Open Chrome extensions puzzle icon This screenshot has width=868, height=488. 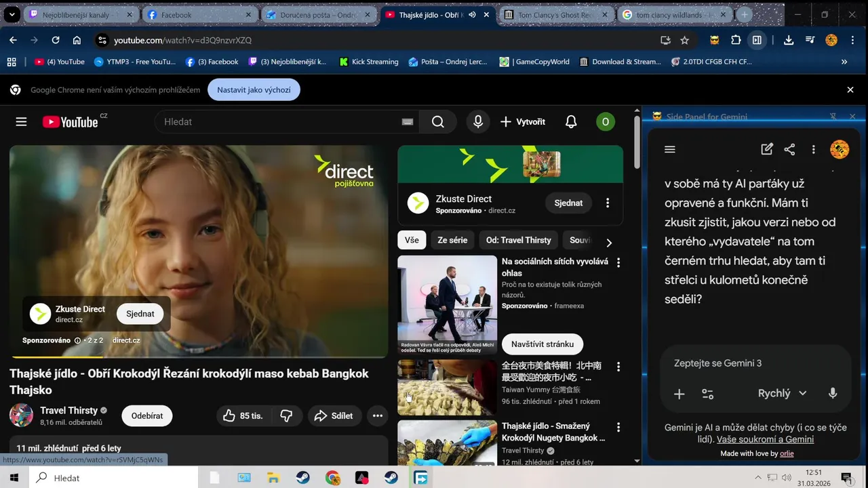tap(736, 40)
